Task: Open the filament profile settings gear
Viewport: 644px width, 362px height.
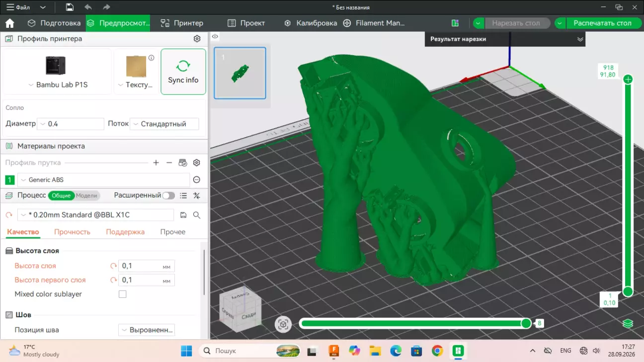Action: 196,163
